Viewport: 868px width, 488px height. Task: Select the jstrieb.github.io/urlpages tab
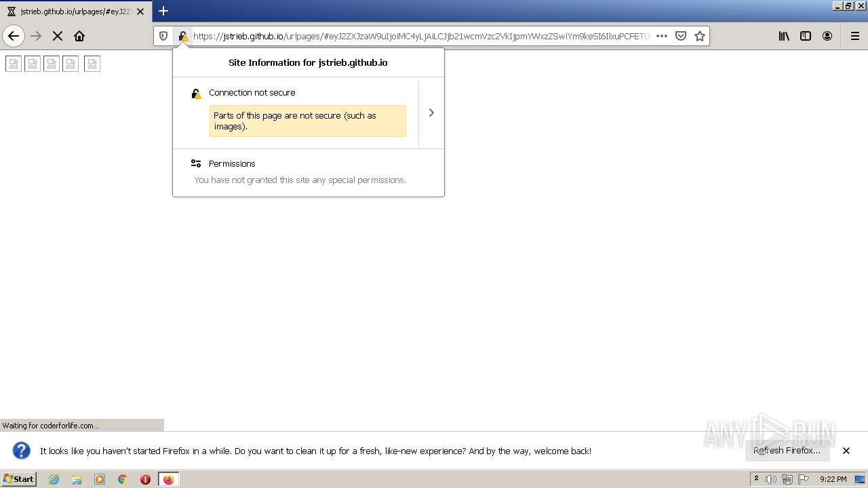coord(76,12)
